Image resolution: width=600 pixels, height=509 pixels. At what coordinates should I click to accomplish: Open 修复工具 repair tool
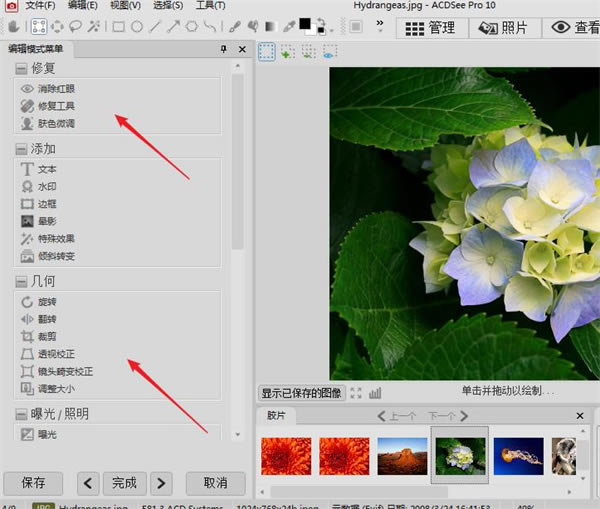tap(48, 106)
